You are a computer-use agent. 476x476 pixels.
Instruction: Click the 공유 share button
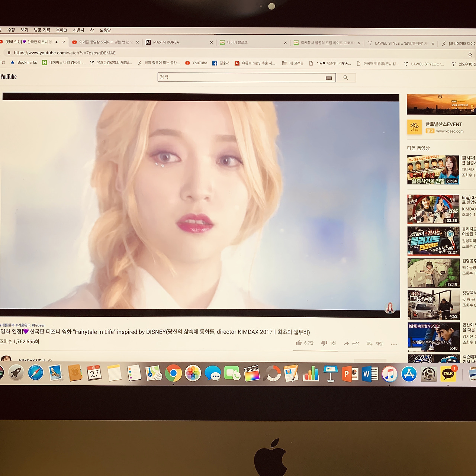click(351, 343)
